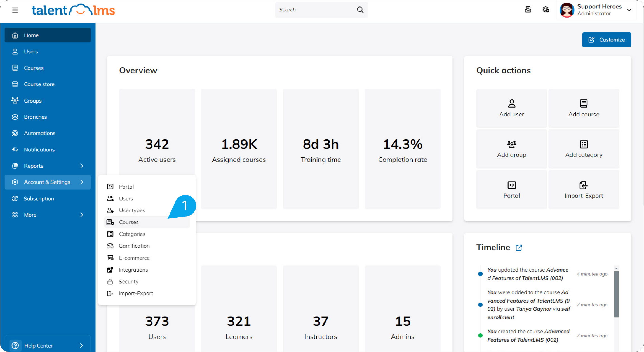The image size is (644, 352).
Task: Click the Reports pie chart icon
Action: pyautogui.click(x=15, y=166)
